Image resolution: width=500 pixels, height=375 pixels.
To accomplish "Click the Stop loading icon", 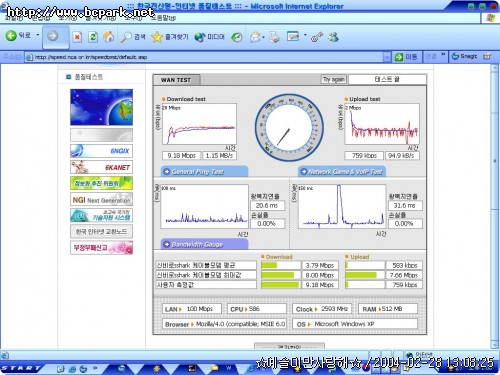I will click(x=77, y=37).
